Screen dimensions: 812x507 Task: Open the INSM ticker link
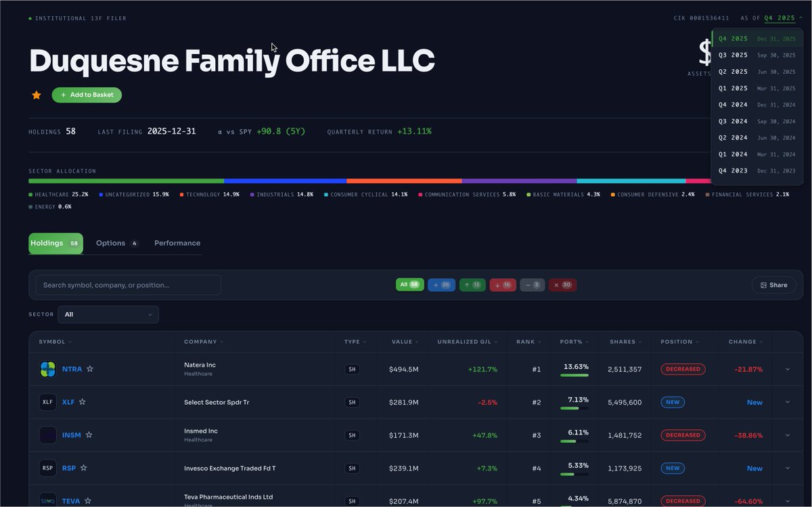(71, 435)
